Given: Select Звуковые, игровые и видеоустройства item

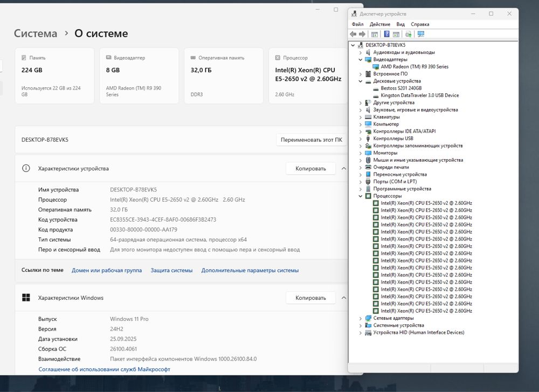Looking at the screenshot, I should 416,109.
